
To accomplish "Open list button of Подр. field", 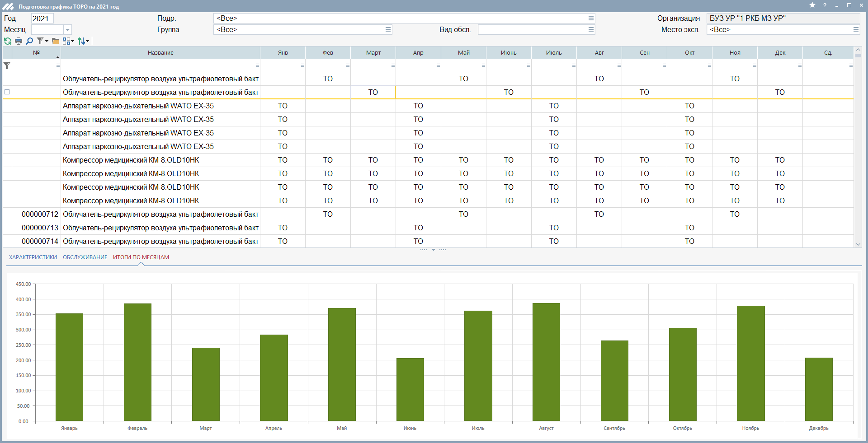I will click(x=591, y=18).
